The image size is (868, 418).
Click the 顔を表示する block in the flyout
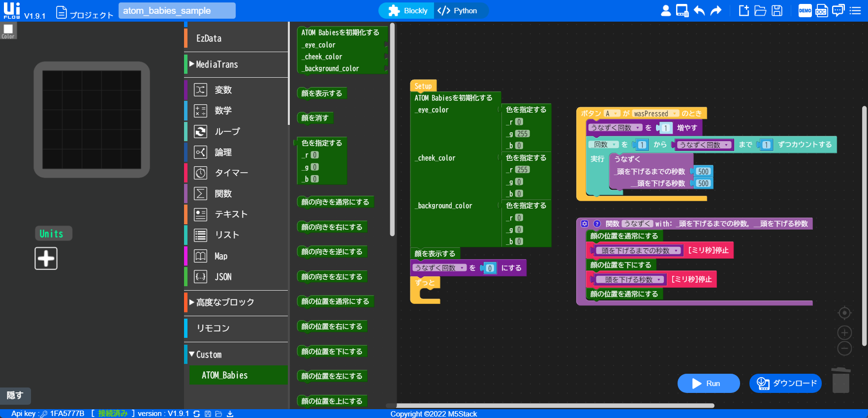point(322,93)
